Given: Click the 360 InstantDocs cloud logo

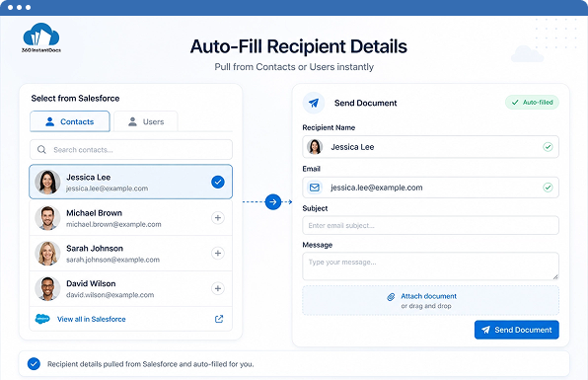Looking at the screenshot, I should click(x=41, y=38).
